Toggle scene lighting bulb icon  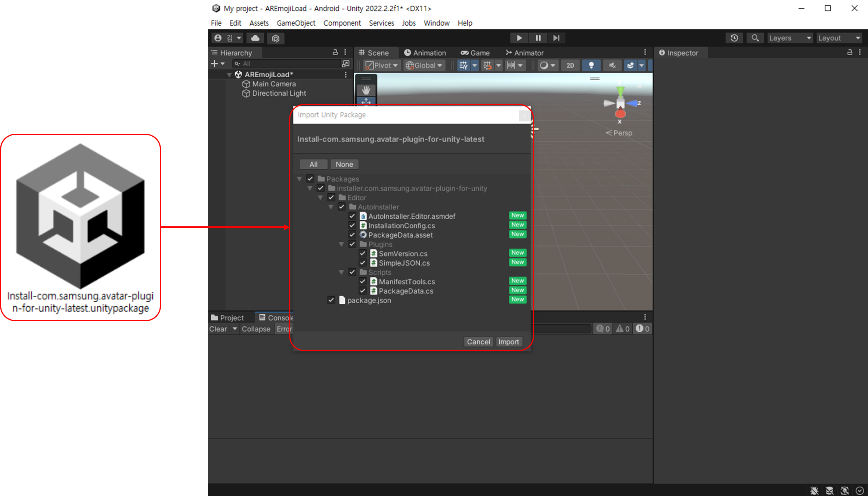pos(591,65)
